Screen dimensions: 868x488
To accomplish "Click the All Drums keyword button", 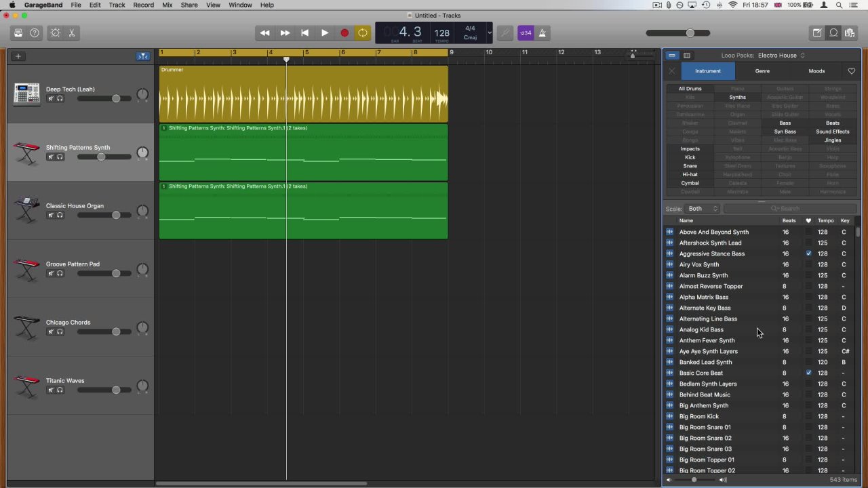I will pyautogui.click(x=690, y=88).
